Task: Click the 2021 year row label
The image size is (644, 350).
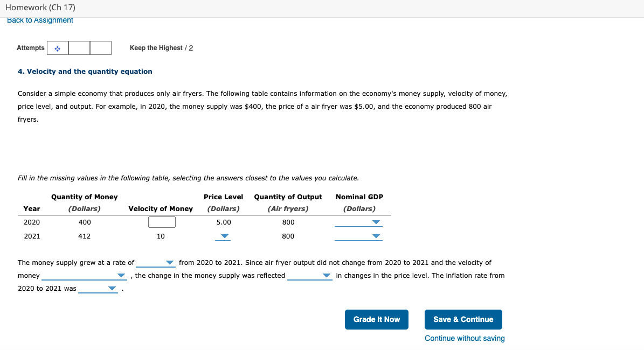Action: (32, 236)
